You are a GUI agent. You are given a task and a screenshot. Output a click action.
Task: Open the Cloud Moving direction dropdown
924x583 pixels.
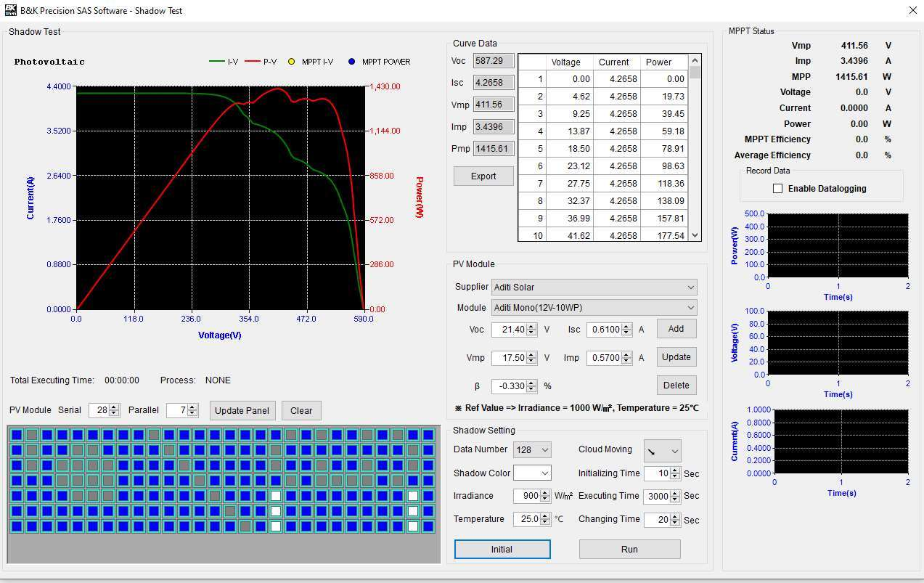(663, 451)
